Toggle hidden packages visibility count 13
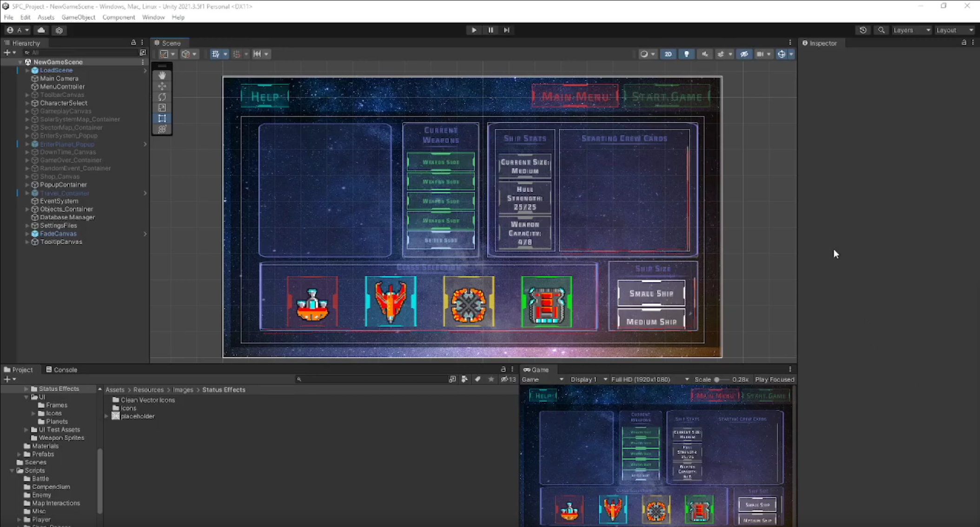Viewport: 980px width, 527px height. pyautogui.click(x=508, y=379)
